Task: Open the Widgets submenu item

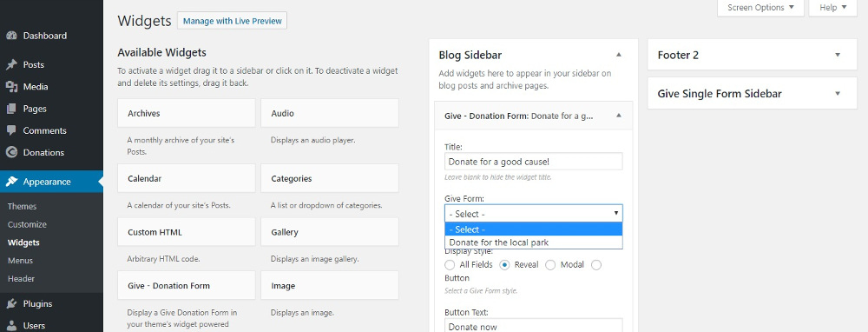Action: 23,242
